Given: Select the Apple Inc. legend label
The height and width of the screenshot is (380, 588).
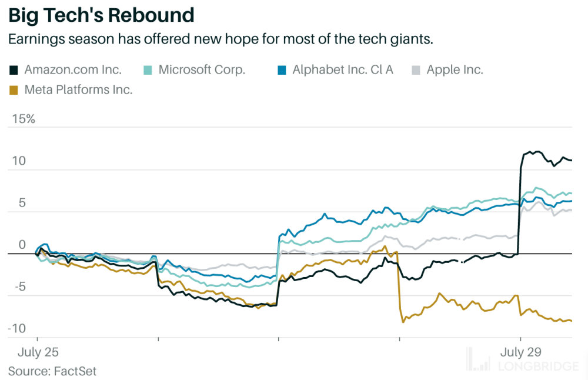Looking at the screenshot, I should (x=455, y=70).
